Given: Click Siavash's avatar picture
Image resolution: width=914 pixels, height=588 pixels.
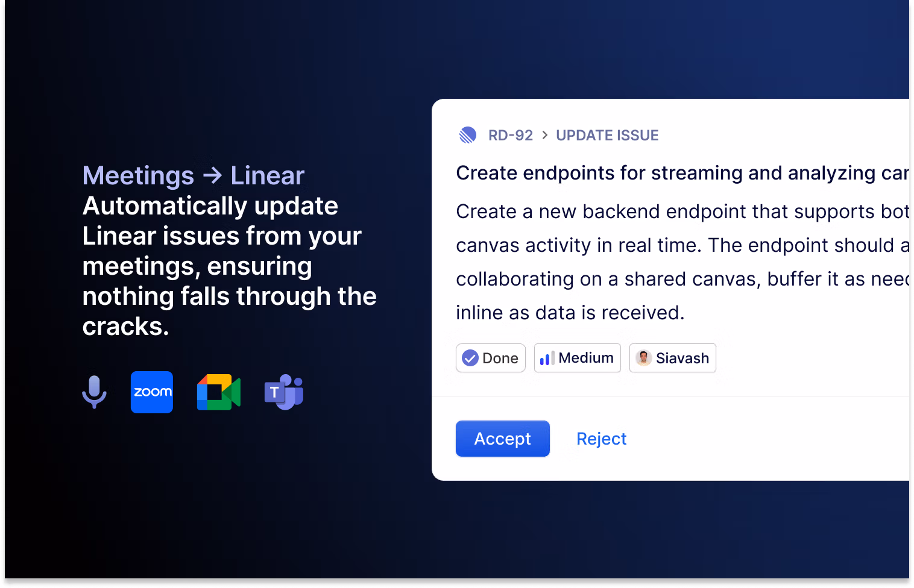Looking at the screenshot, I should pos(644,358).
